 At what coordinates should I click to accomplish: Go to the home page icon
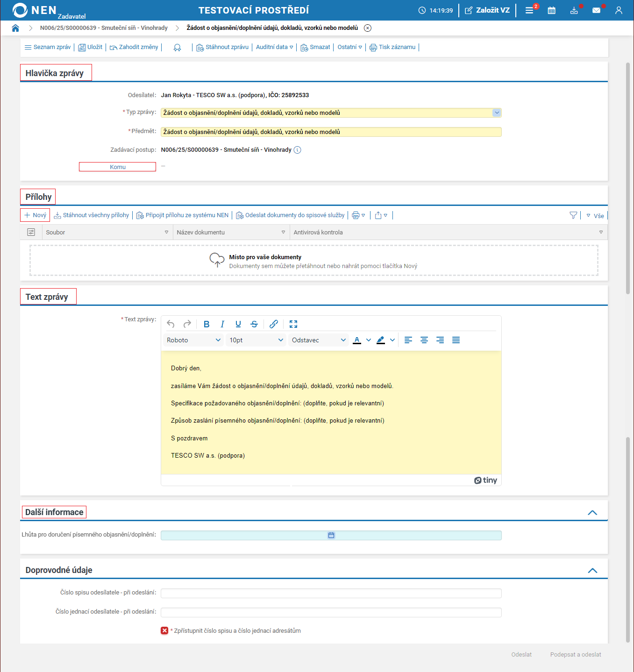pos(15,28)
